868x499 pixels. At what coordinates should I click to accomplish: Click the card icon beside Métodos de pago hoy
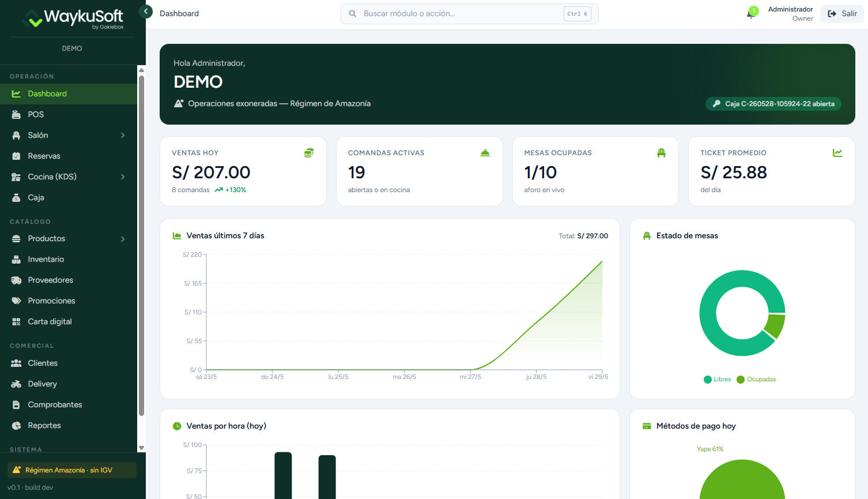[647, 426]
